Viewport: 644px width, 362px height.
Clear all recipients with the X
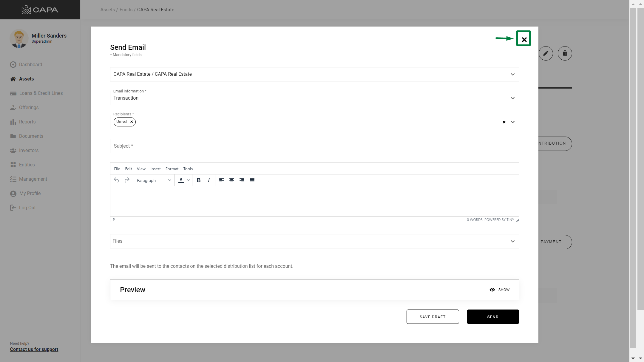504,122
